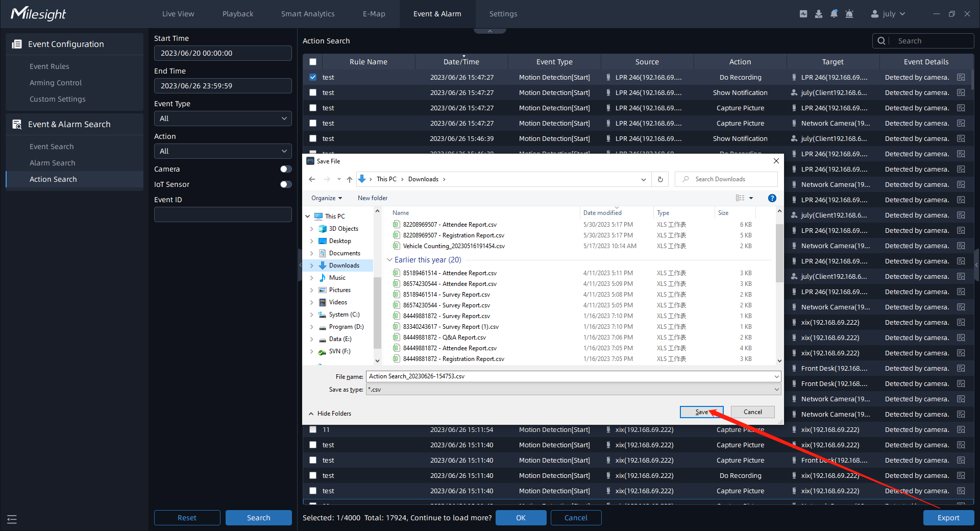The width and height of the screenshot is (980, 531).
Task: Collapse the This PC tree node
Action: coord(308,216)
